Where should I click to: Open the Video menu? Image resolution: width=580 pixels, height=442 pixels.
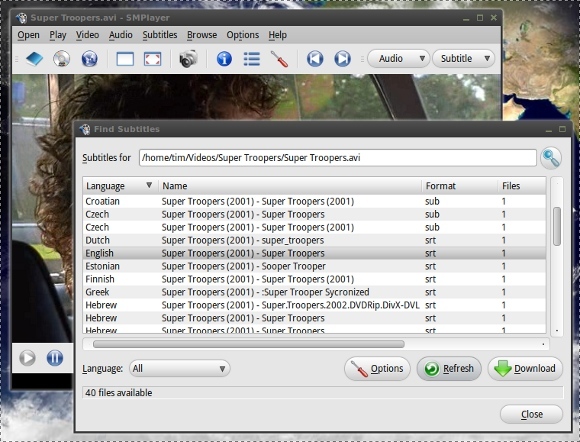(87, 35)
